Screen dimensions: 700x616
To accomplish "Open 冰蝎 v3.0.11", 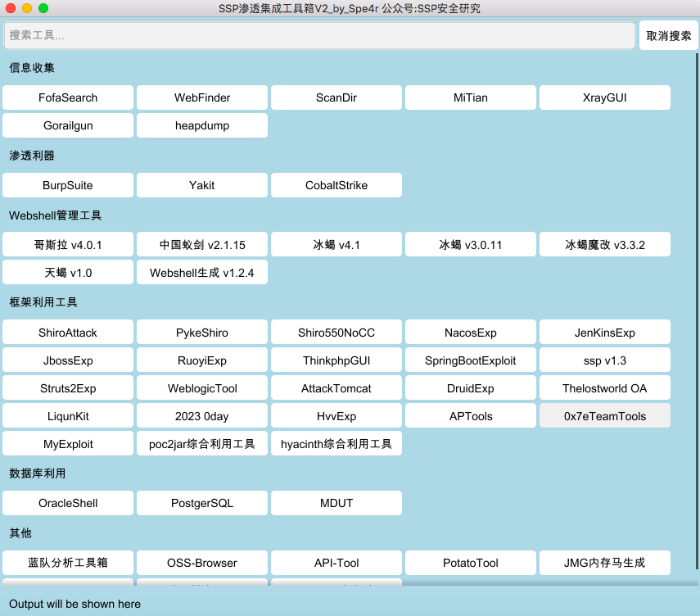I will click(x=471, y=244).
